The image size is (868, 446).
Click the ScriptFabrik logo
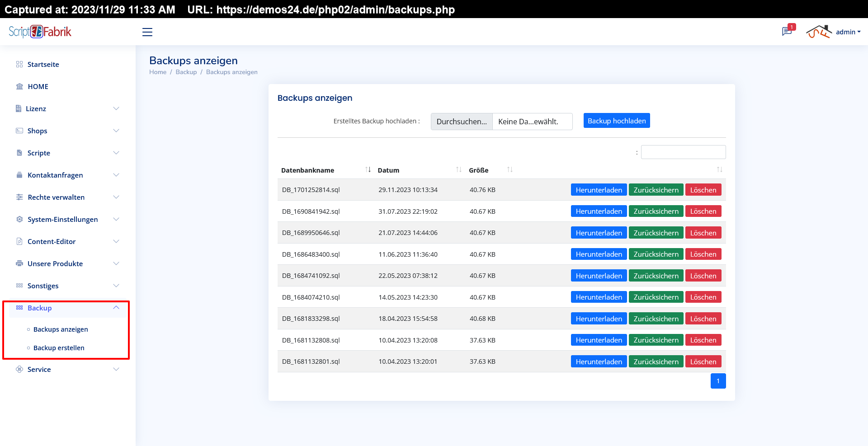point(40,32)
